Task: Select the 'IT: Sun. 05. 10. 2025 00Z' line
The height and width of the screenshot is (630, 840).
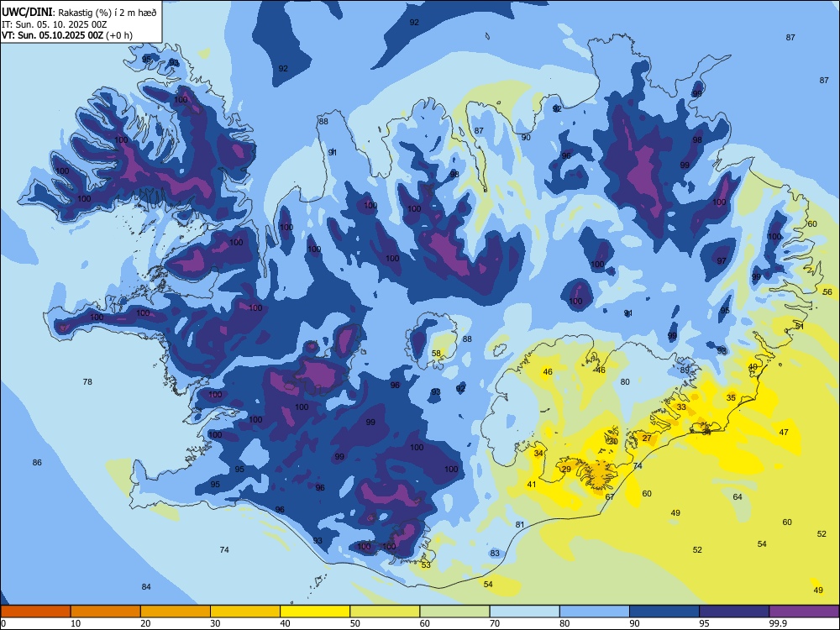Action: (54, 24)
